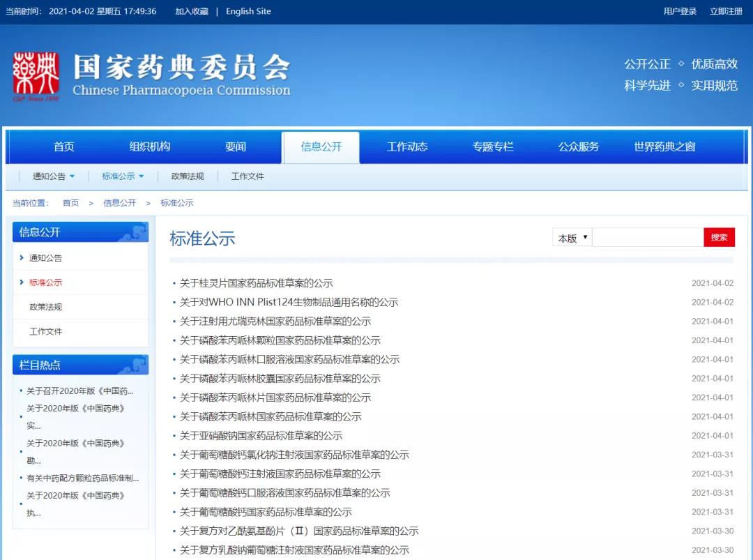Select the 组织机构 navigation tab
The image size is (753, 560).
pos(150,147)
